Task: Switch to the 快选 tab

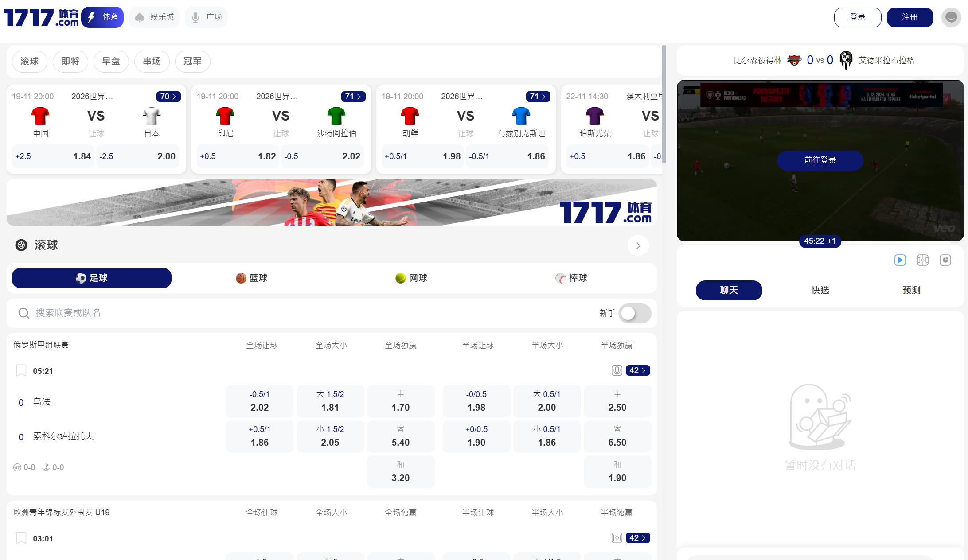Action: point(820,290)
